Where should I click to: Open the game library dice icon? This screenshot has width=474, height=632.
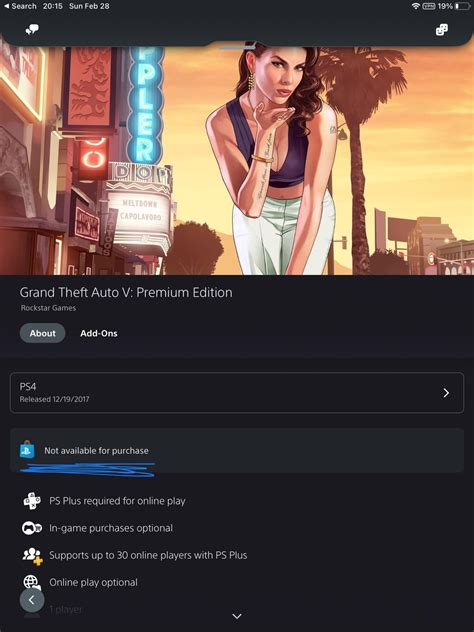(x=442, y=29)
